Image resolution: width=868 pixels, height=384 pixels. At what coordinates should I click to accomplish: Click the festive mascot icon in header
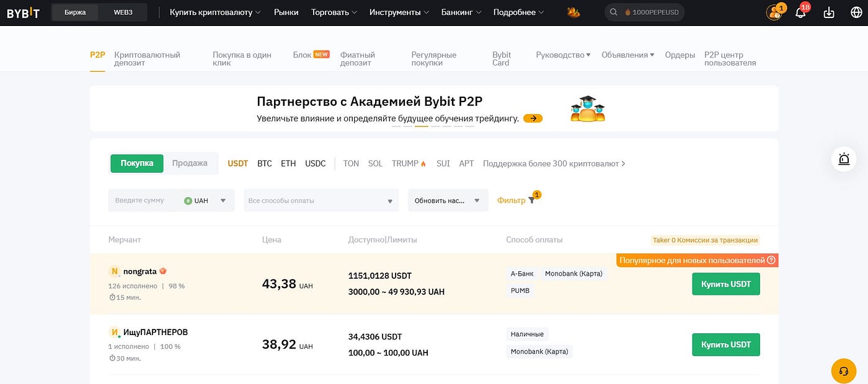coord(573,12)
